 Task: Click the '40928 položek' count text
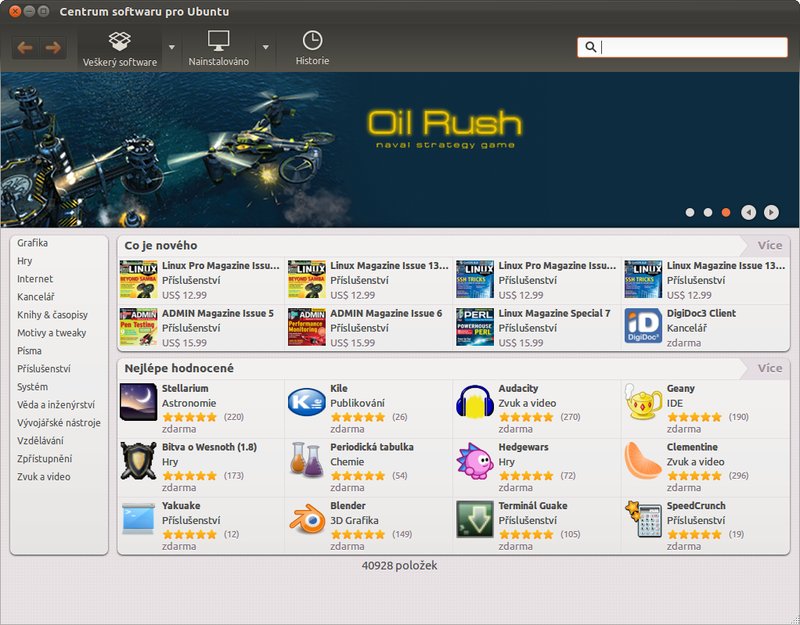pyautogui.click(x=399, y=565)
